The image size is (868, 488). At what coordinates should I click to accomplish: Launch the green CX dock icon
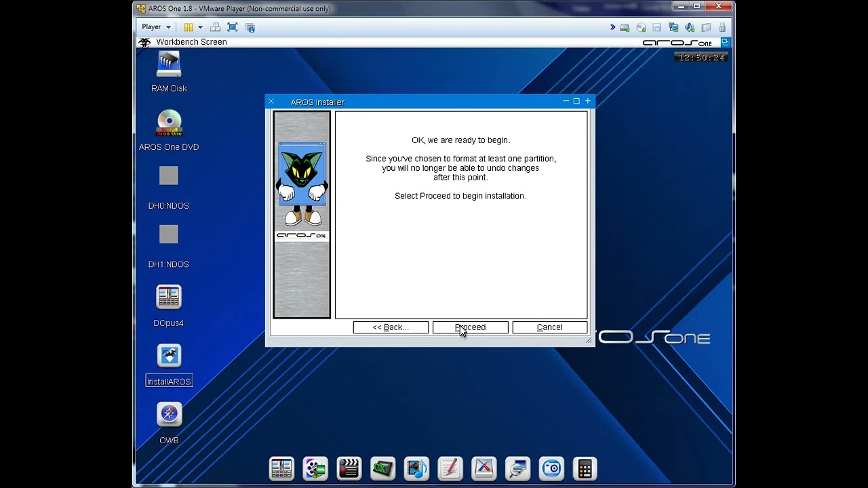(383, 468)
